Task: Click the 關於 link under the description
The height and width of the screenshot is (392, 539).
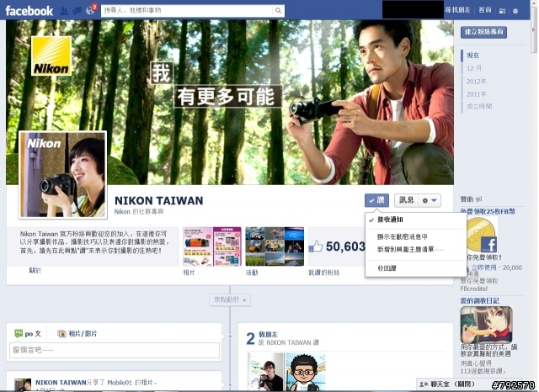Action: pyautogui.click(x=35, y=271)
